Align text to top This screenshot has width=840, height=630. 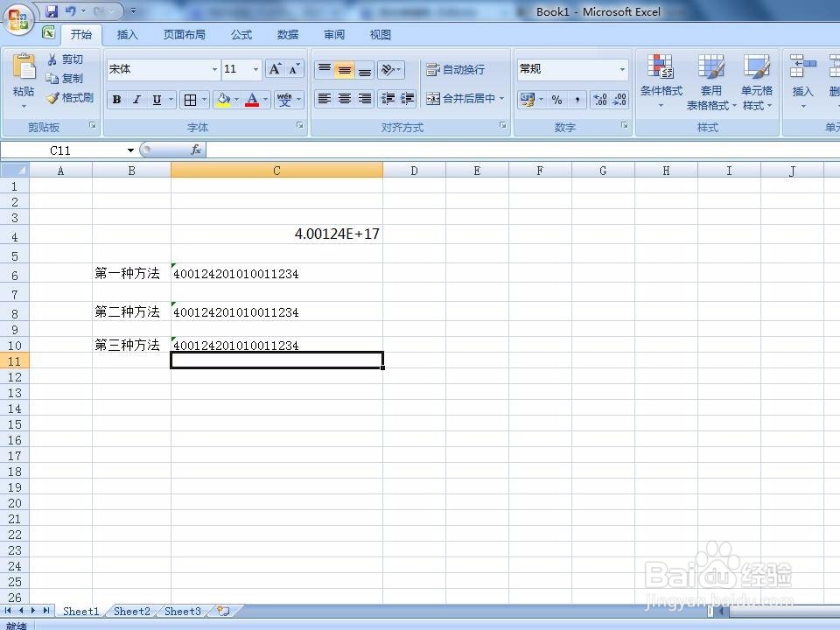325,69
